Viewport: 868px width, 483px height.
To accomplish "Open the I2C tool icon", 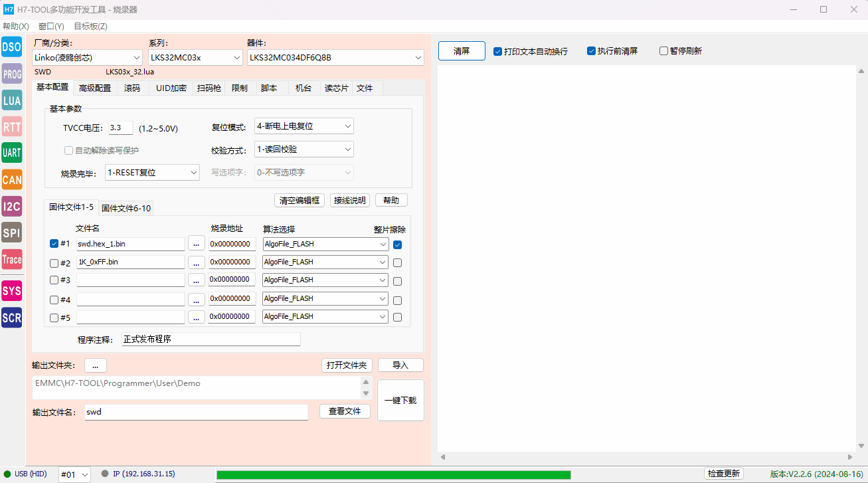I will pyautogui.click(x=12, y=206).
